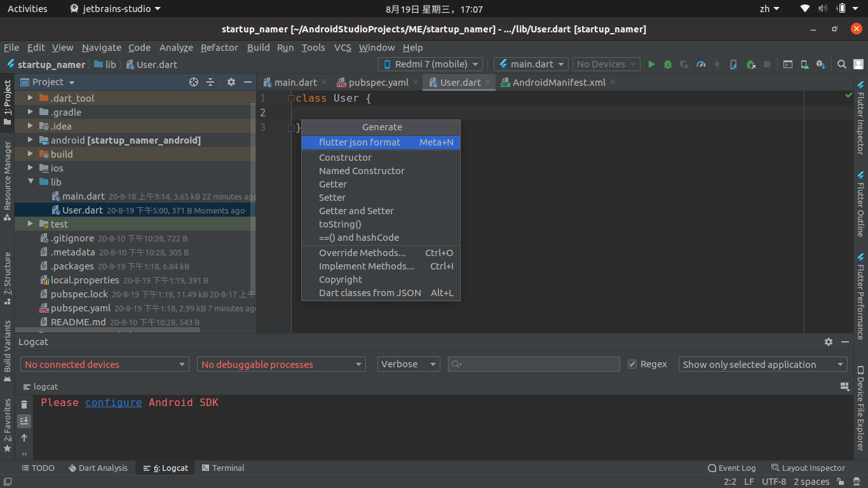This screenshot has width=868, height=488.
Task: Select main.dart in the project tree
Action: click(83, 196)
